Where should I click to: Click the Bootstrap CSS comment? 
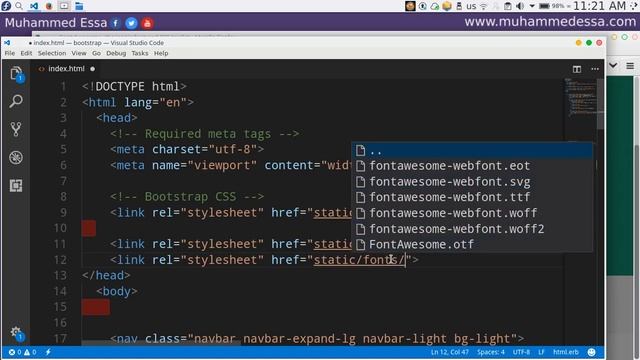pos(187,197)
